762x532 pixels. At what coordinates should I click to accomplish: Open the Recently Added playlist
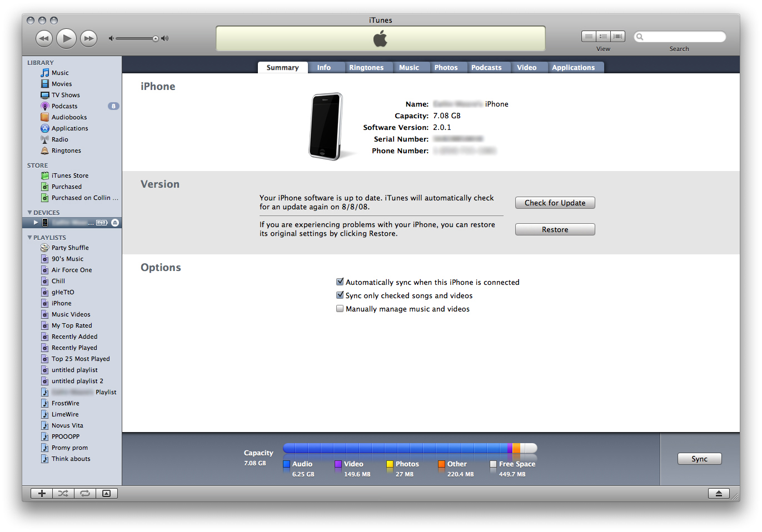pos(72,337)
